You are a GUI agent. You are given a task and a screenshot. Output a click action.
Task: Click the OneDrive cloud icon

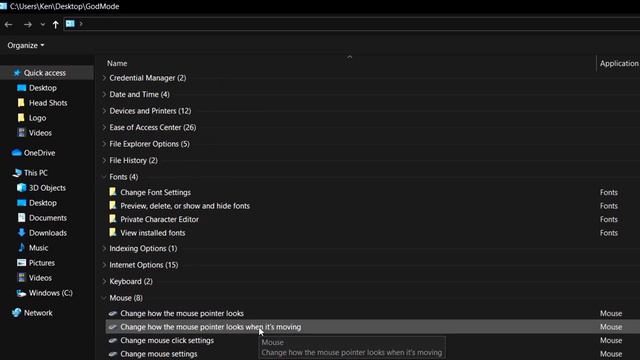coord(17,153)
